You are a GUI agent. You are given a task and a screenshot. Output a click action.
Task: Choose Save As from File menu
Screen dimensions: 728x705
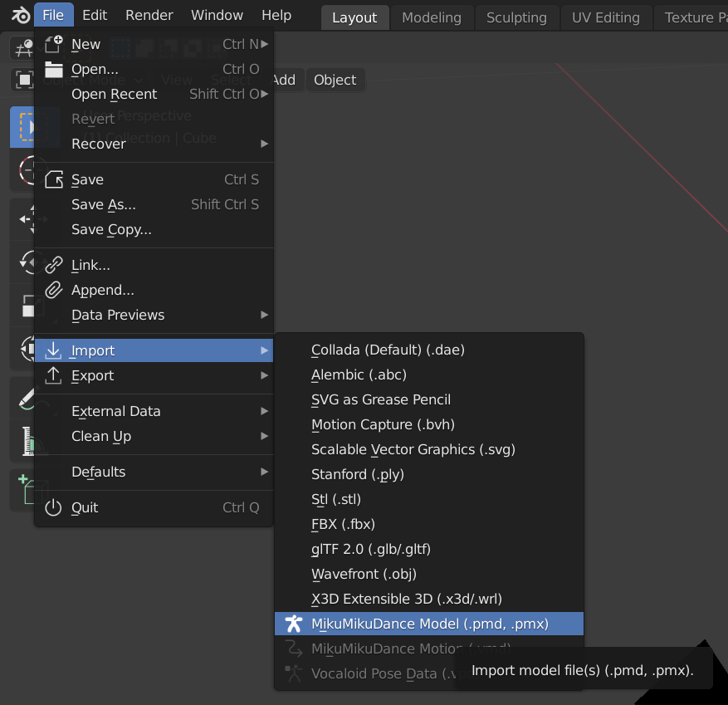pyautogui.click(x=104, y=204)
